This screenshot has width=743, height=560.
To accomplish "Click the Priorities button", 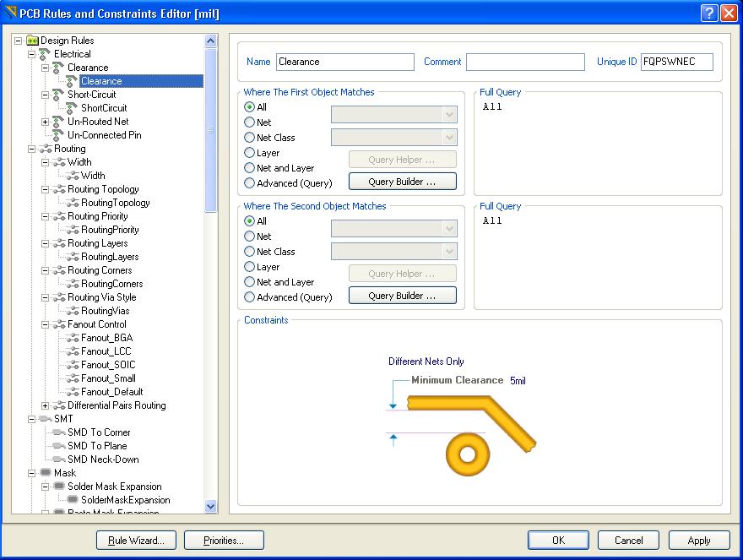I will (224, 541).
